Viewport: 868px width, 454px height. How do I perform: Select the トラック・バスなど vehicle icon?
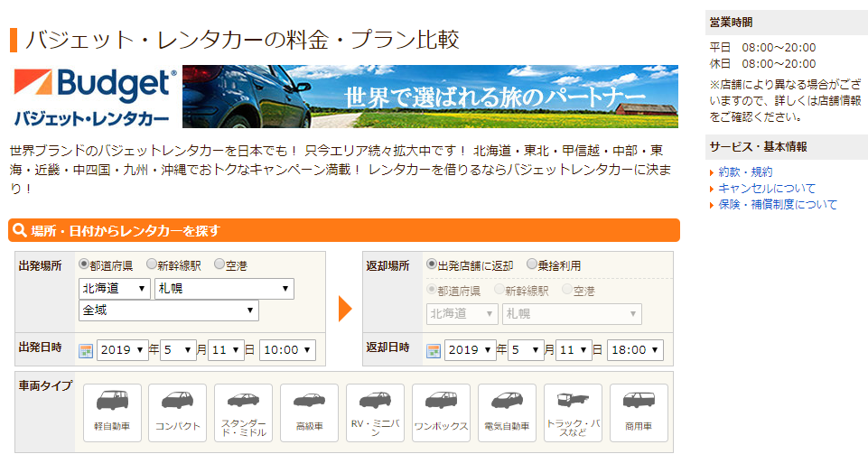[x=573, y=412]
